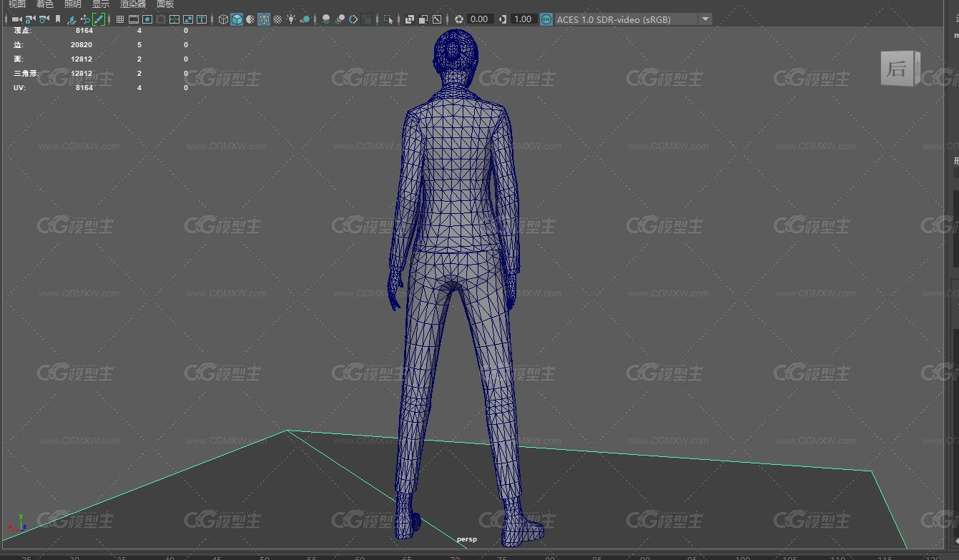Toggle the Safe Title icon
The width and height of the screenshot is (959, 560).
pos(202,19)
